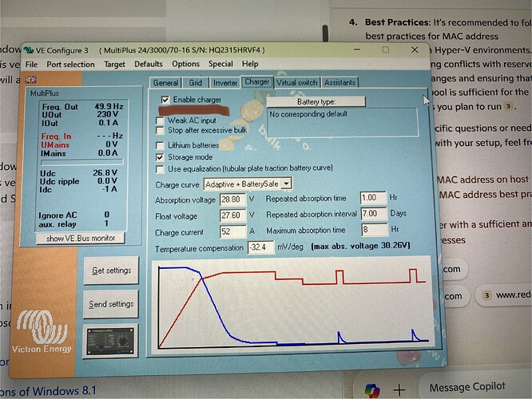Image resolution: width=532 pixels, height=399 pixels.
Task: Switch to the Assistants tab
Action: [x=339, y=82]
